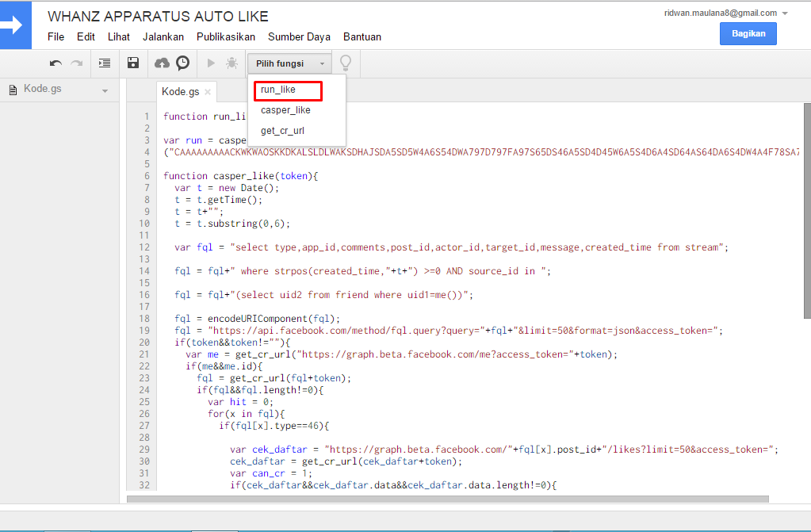This screenshot has height=532, width=811.
Task: Choose get_cr_url in the function list
Action: click(282, 131)
